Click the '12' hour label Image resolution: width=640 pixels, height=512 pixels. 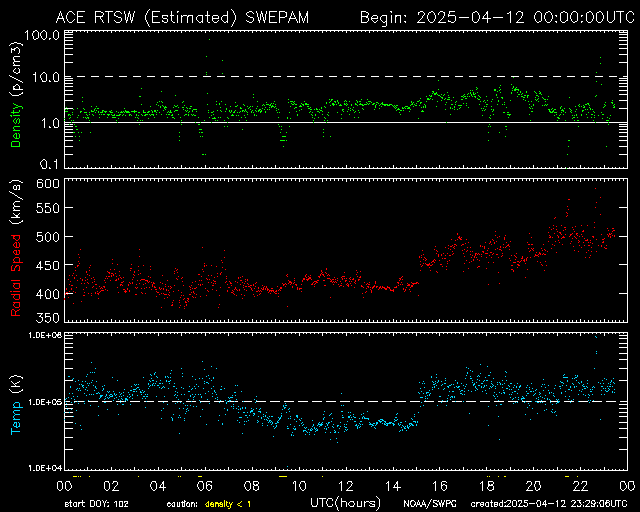point(346,486)
